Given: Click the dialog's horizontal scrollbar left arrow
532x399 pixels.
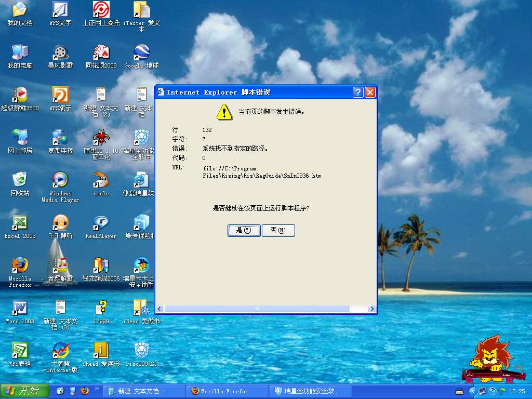Looking at the screenshot, I should [x=159, y=309].
